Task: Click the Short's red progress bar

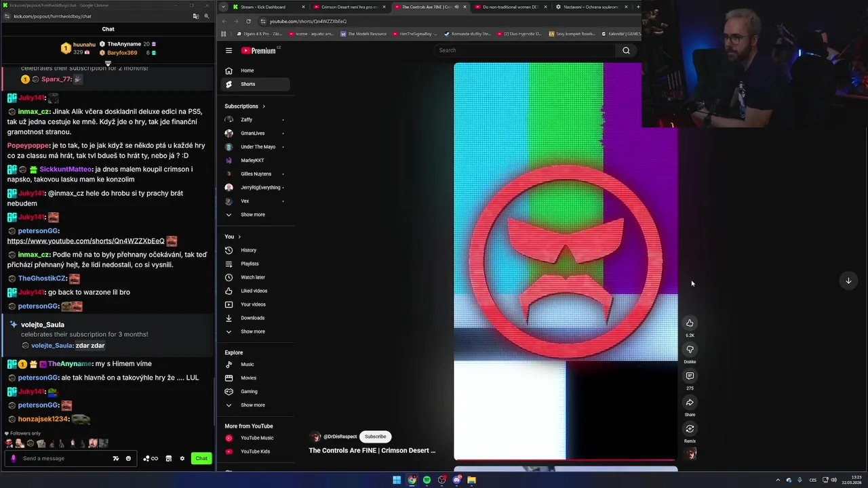Action: pyautogui.click(x=566, y=460)
